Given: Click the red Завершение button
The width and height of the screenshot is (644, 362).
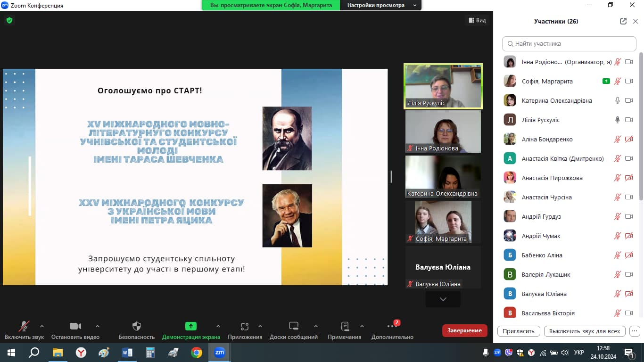Looking at the screenshot, I should pos(464,330).
